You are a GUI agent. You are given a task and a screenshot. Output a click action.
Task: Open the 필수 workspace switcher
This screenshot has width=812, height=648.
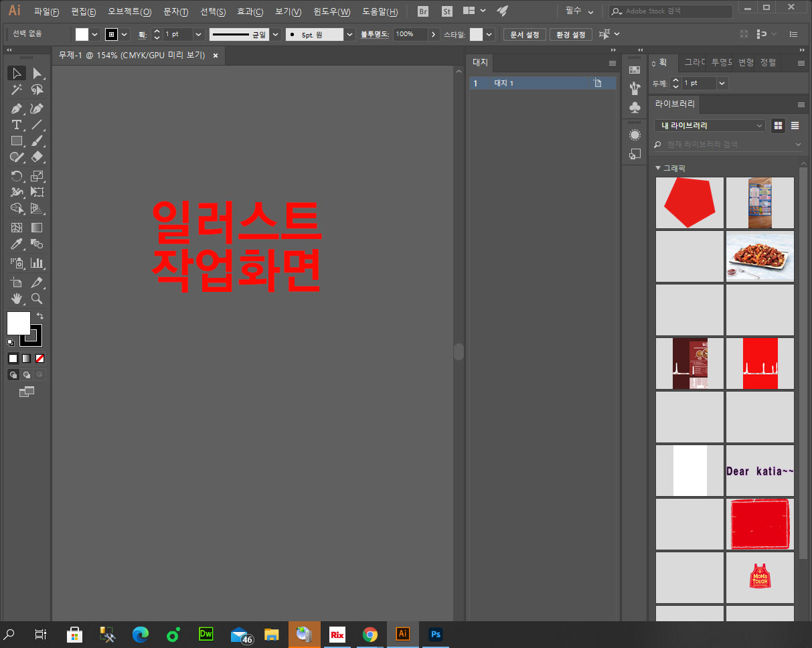[580, 11]
